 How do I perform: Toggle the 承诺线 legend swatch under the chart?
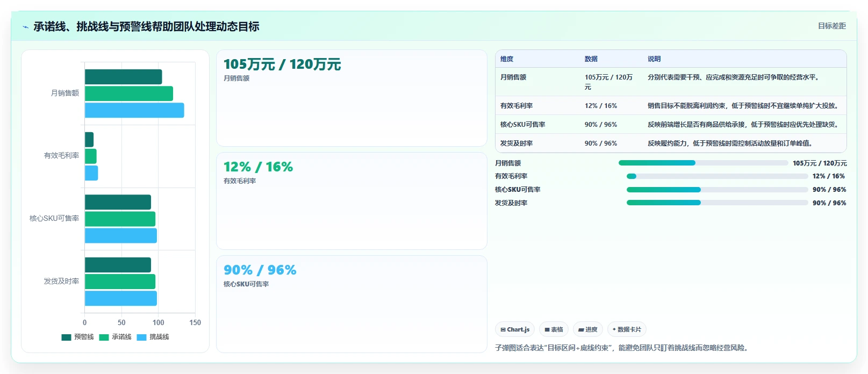click(104, 337)
